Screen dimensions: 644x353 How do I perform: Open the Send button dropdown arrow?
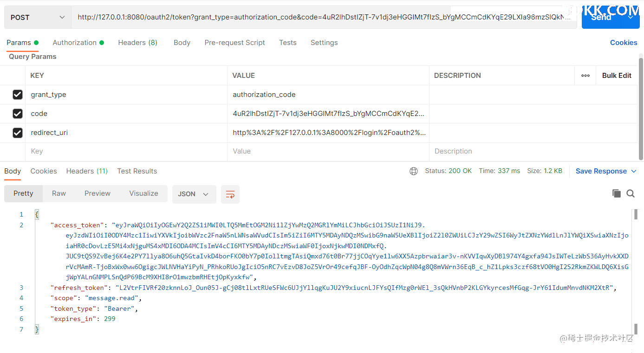tap(631, 18)
